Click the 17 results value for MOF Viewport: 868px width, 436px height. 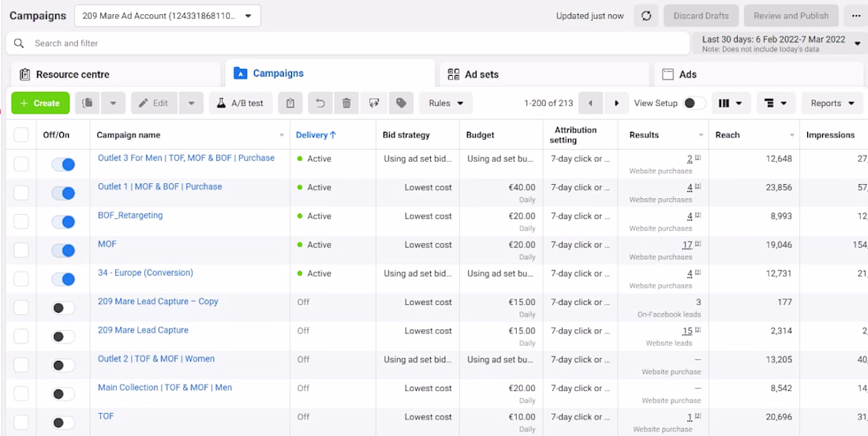coord(687,245)
